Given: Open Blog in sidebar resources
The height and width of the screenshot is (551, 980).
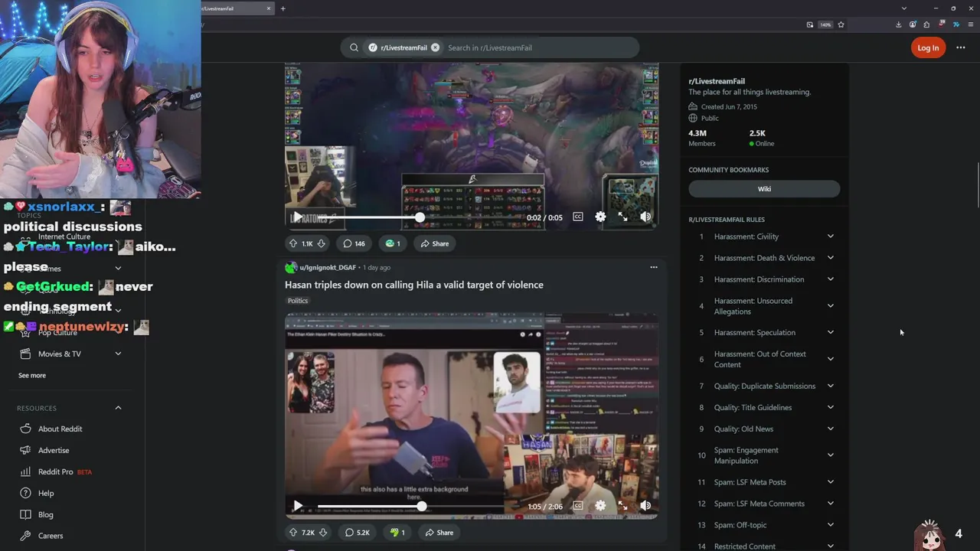Looking at the screenshot, I should (46, 515).
